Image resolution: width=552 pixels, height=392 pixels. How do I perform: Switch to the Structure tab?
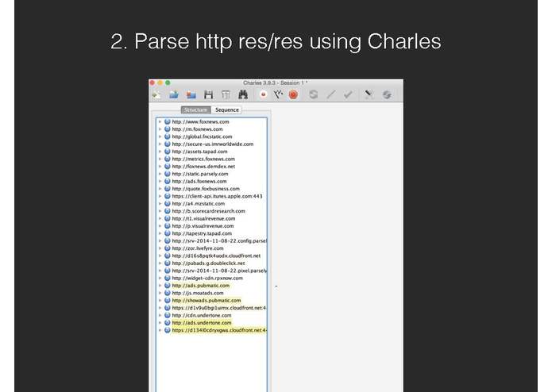click(x=195, y=110)
